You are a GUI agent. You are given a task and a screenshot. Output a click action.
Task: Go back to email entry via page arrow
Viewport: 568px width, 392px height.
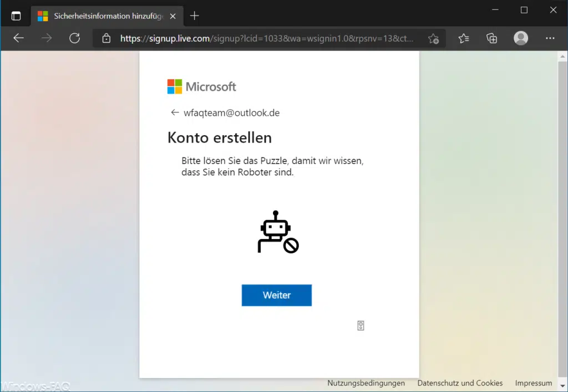click(174, 113)
